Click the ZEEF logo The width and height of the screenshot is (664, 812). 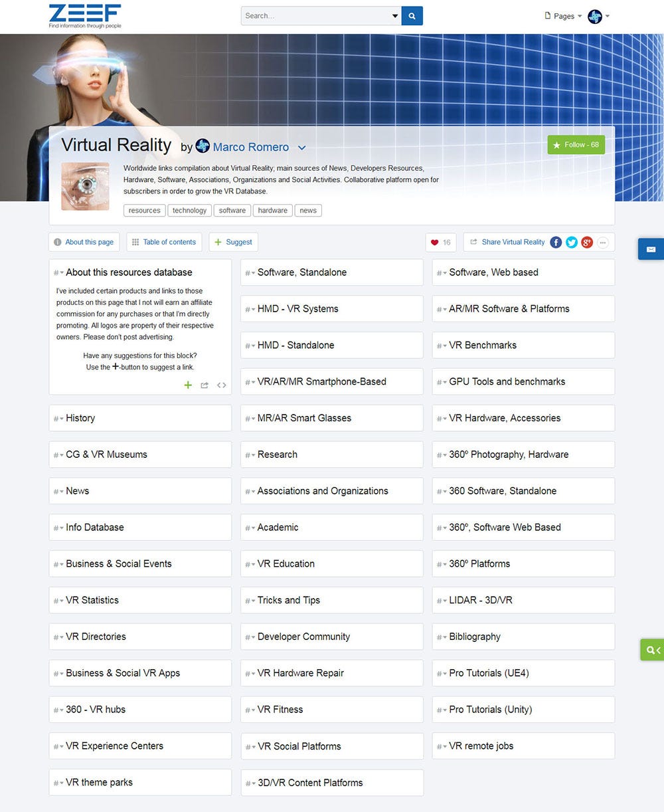(84, 15)
